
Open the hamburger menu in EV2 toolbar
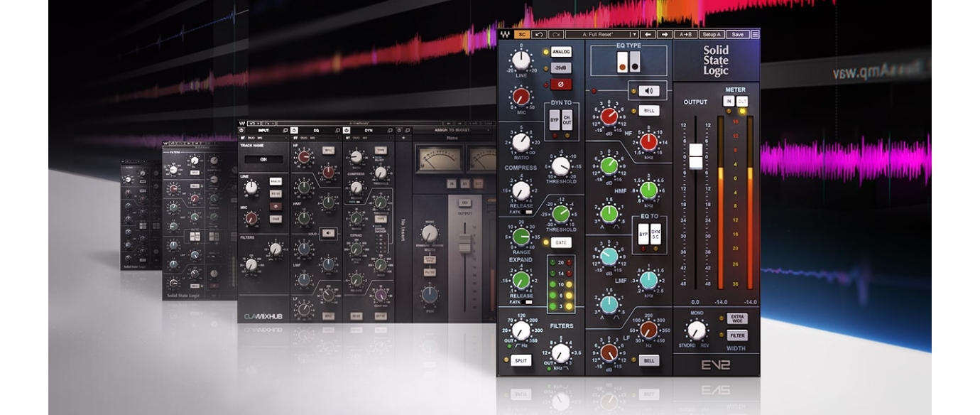tap(755, 34)
